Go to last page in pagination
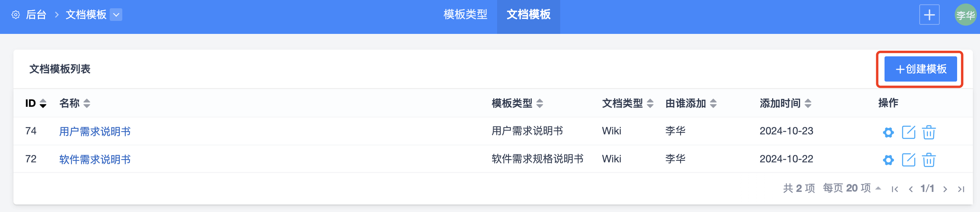The image size is (980, 212). (961, 189)
